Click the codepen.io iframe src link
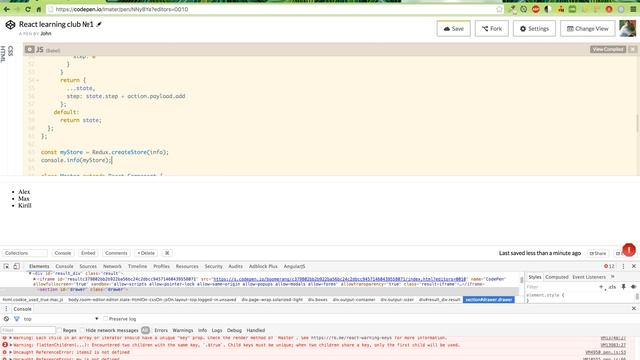The image size is (640, 360). [x=339, y=279]
